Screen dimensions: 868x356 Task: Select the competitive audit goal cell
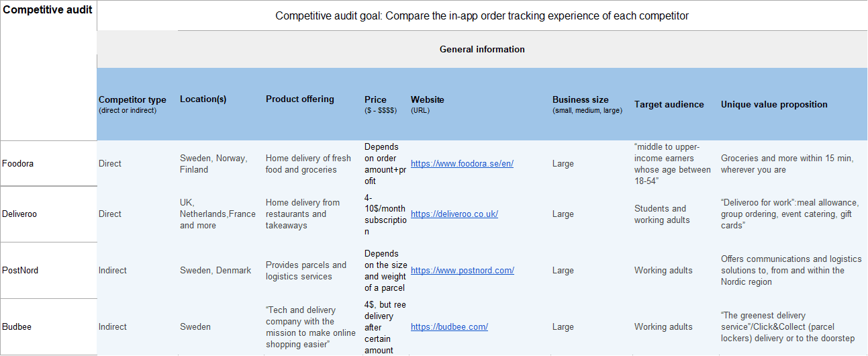[x=482, y=15]
